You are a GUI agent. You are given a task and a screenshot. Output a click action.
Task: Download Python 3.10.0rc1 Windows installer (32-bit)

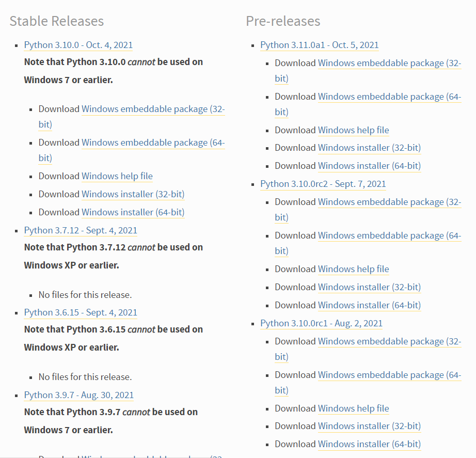point(369,426)
